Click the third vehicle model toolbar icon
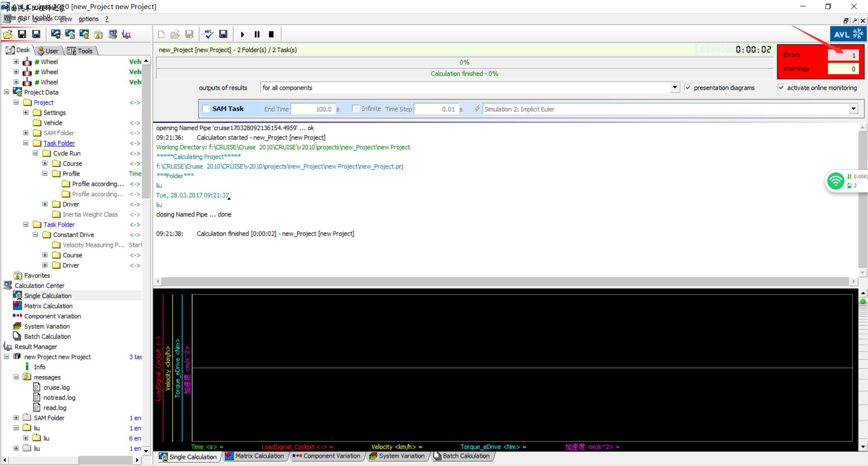 click(x=84, y=34)
